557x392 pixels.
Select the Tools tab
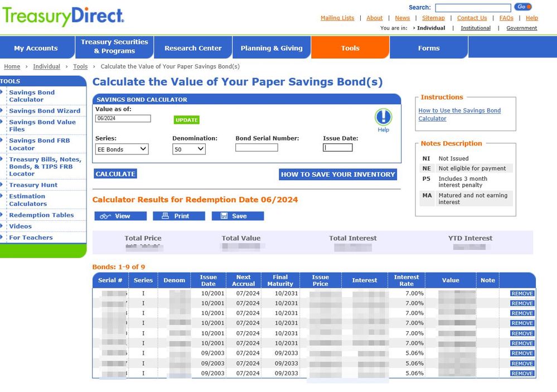point(350,48)
